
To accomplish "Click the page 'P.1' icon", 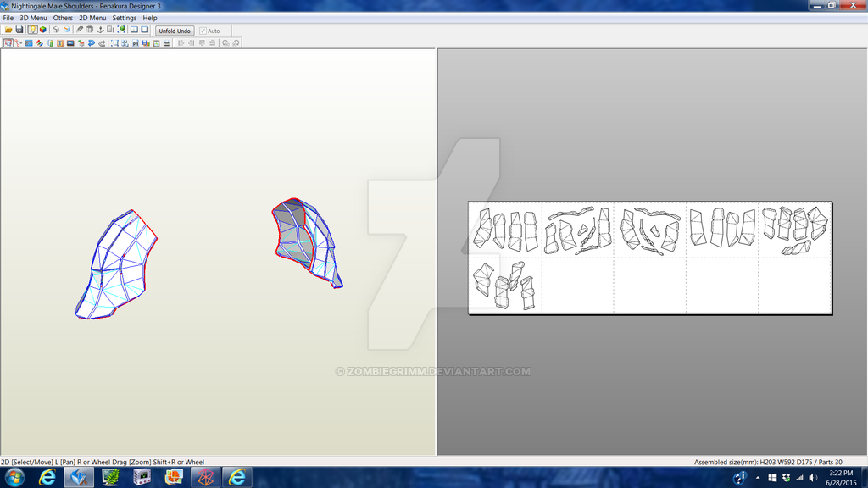I will (136, 42).
